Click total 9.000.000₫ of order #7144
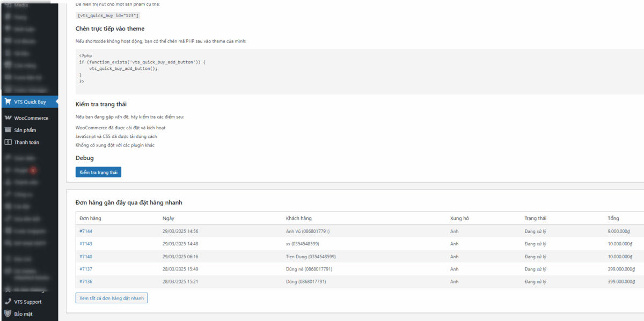This screenshot has width=644, height=321. (618, 231)
